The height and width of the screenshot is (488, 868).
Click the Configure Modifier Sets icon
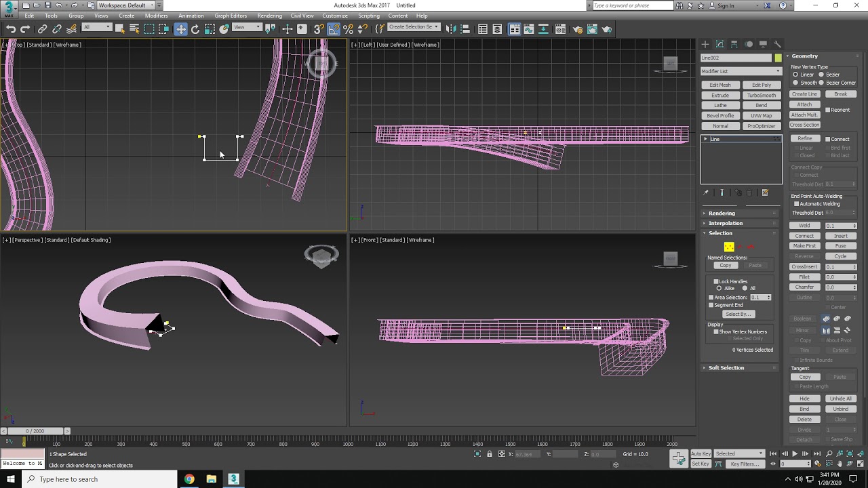(765, 192)
